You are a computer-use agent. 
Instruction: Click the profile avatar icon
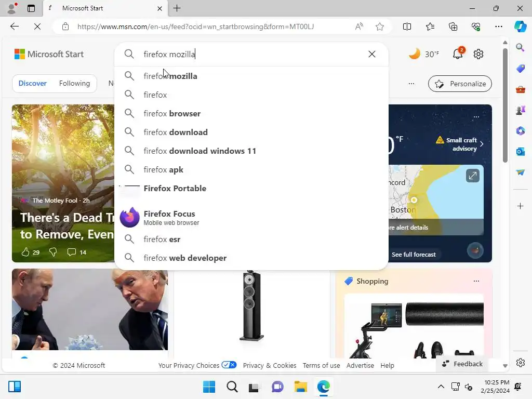point(12,8)
